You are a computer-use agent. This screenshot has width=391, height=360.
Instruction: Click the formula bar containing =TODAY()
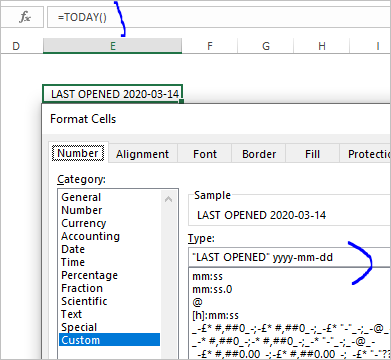219,17
